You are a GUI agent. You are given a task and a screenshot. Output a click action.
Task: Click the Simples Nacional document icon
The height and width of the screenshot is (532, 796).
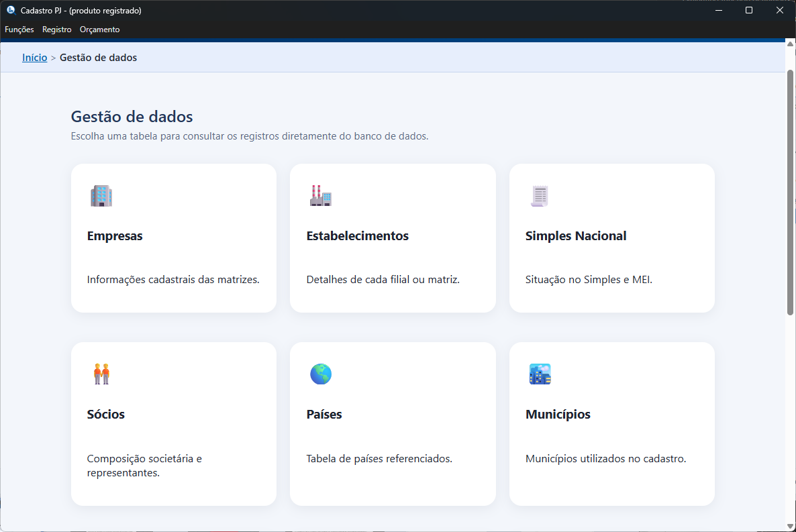tap(539, 196)
